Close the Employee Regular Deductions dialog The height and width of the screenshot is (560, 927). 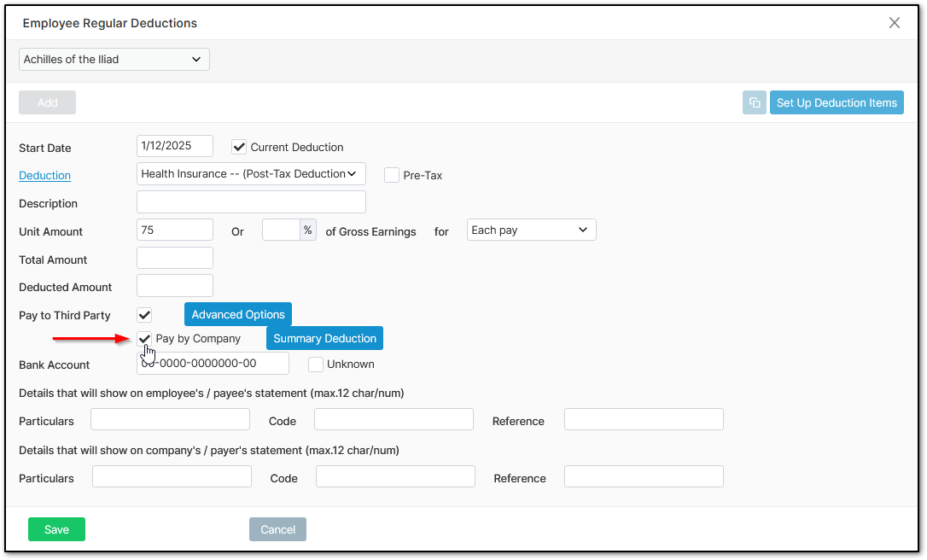coord(894,22)
